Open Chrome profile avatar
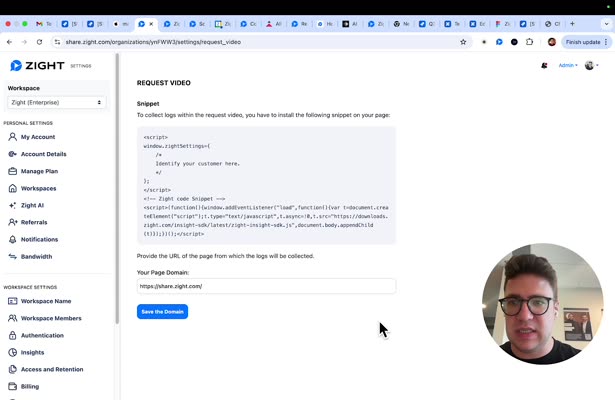Image resolution: width=615 pixels, height=400 pixels. (552, 42)
